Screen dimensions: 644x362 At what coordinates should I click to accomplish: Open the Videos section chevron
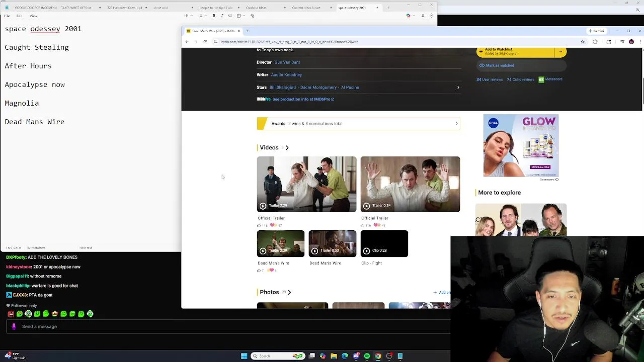click(x=287, y=148)
